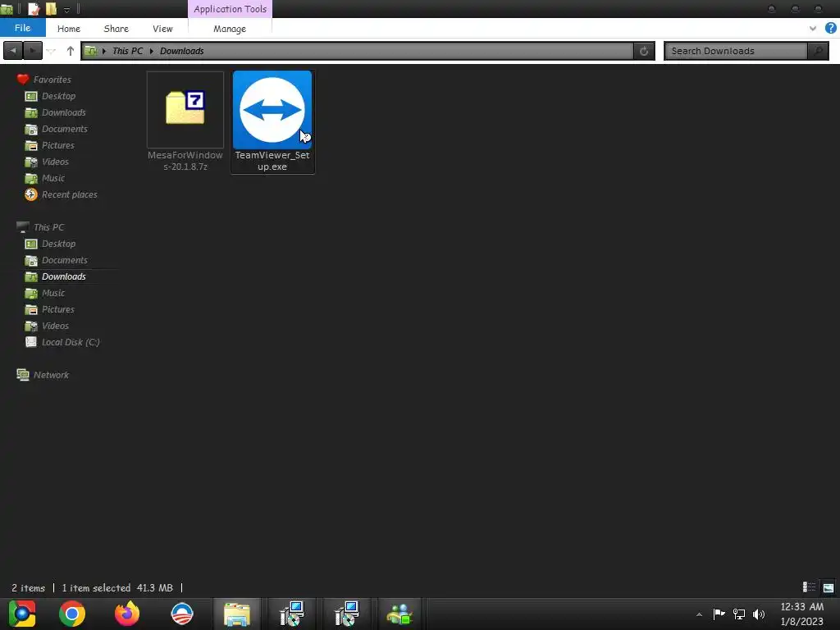
Task: Refresh the Downloads folder view
Action: tap(644, 51)
